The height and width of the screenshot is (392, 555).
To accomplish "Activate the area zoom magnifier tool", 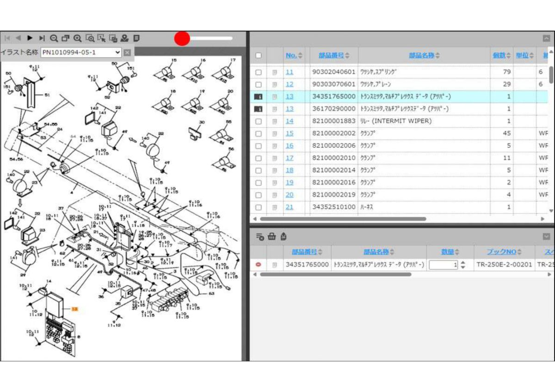I will point(90,38).
